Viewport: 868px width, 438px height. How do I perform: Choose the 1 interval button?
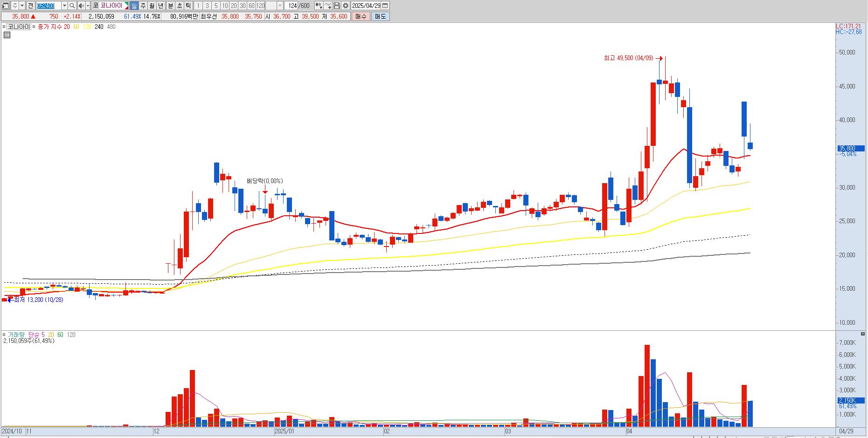tap(198, 6)
